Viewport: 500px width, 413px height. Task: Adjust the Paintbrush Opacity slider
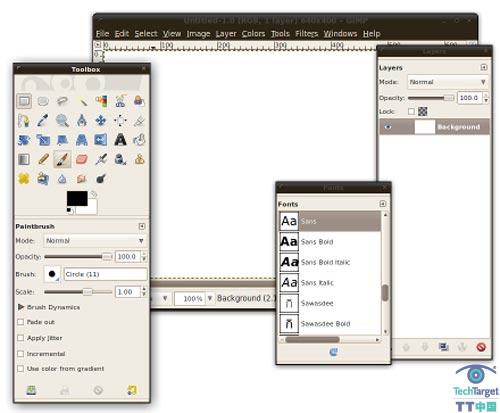tap(78, 257)
